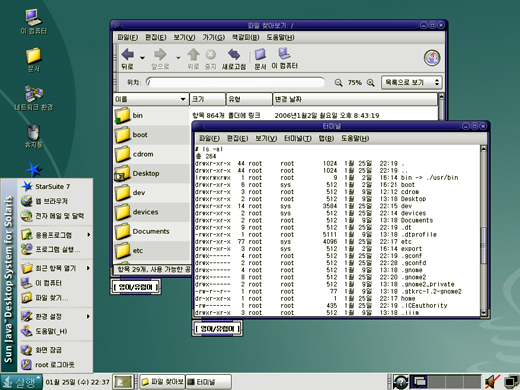
Task: Select the dev folder row
Action: [152, 193]
